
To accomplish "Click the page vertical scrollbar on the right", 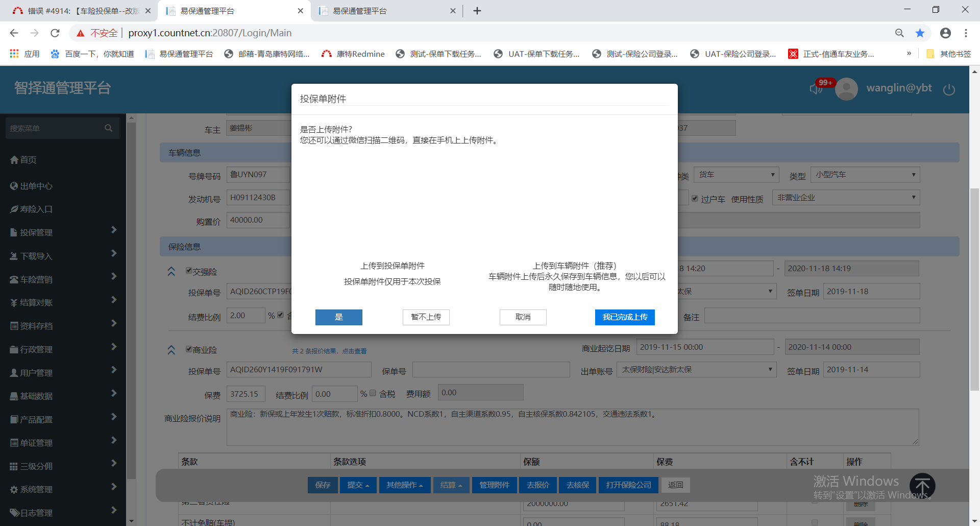I will click(975, 289).
